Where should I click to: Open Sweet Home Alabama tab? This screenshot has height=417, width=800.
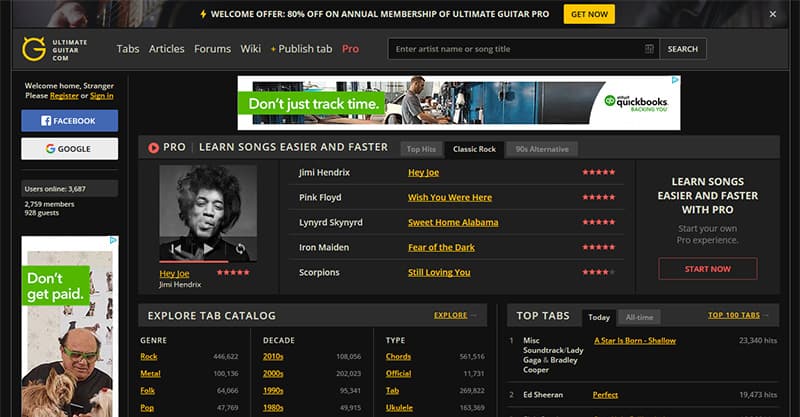453,223
